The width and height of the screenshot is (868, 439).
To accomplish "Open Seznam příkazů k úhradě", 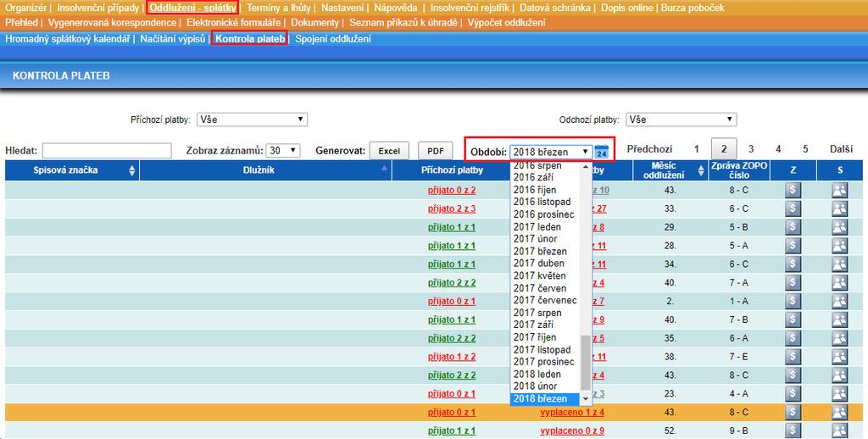I will coord(403,23).
